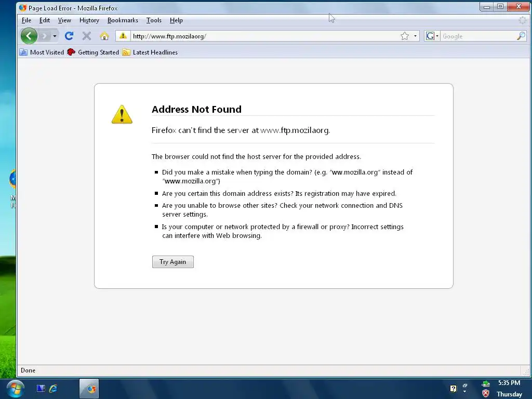Click the green Back navigation button
The image size is (532, 399).
click(x=29, y=36)
